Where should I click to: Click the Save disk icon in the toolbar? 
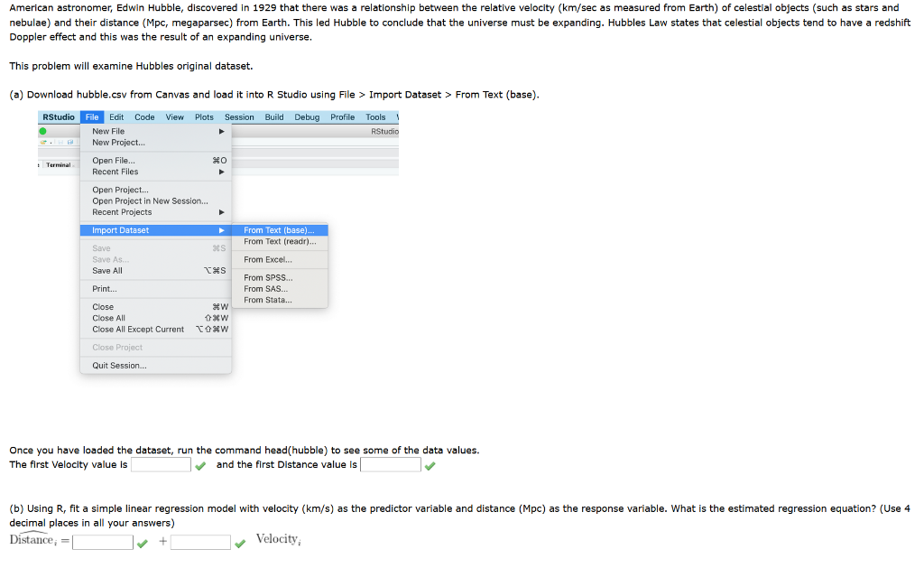60,142
